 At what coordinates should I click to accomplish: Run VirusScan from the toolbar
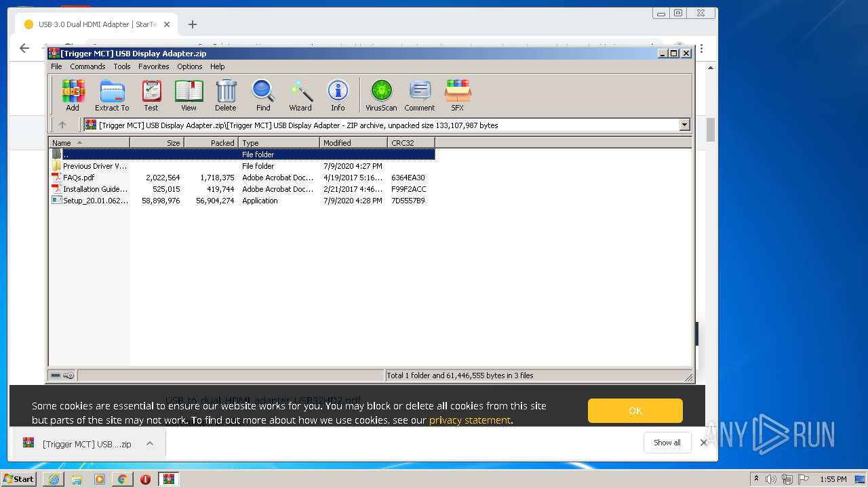coord(381,95)
